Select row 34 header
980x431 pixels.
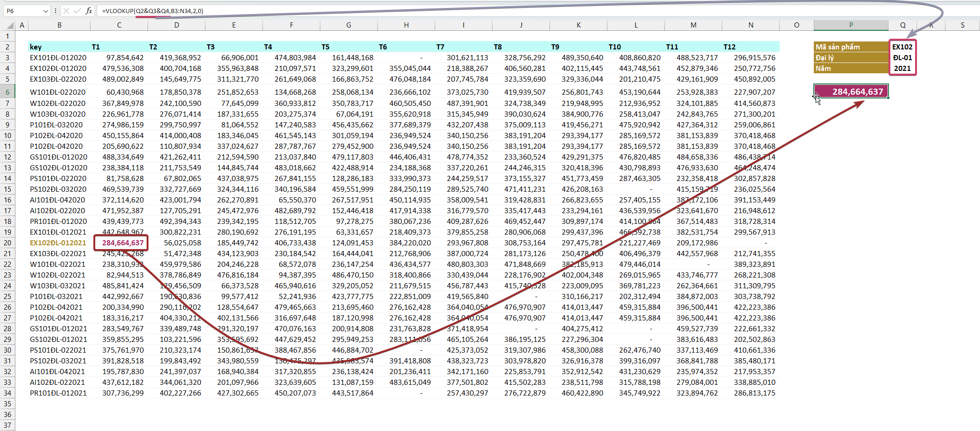(7, 393)
